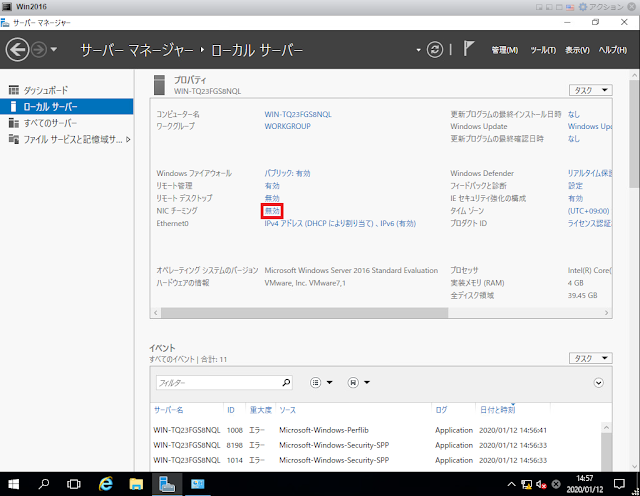640x496 pixels.
Task: Open the notifications flag
Action: click(468, 49)
